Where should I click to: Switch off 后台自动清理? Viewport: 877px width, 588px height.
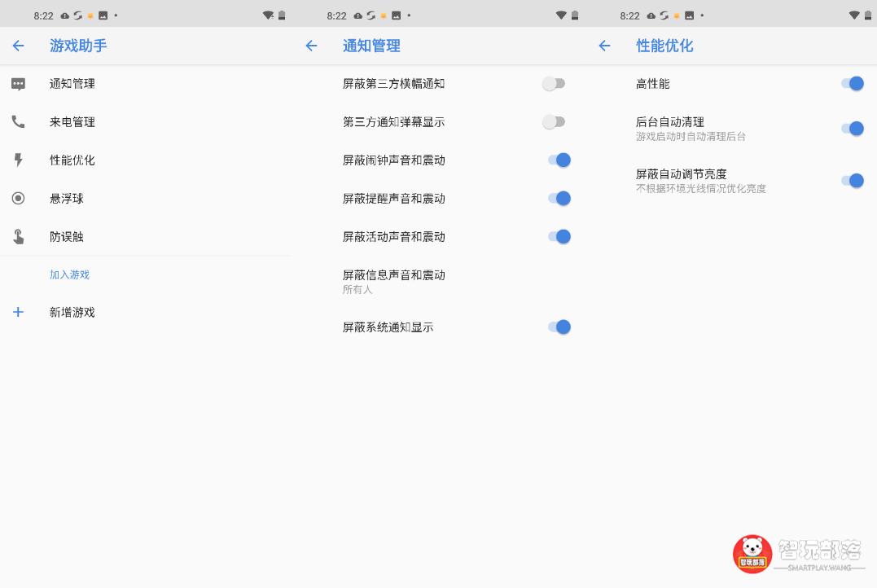(x=853, y=128)
